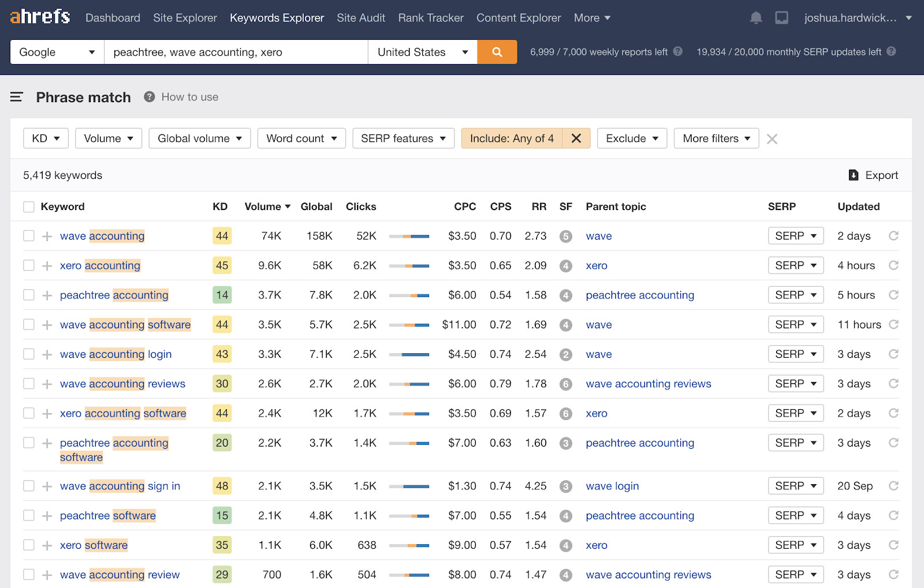Open the Export dialog

coord(873,175)
